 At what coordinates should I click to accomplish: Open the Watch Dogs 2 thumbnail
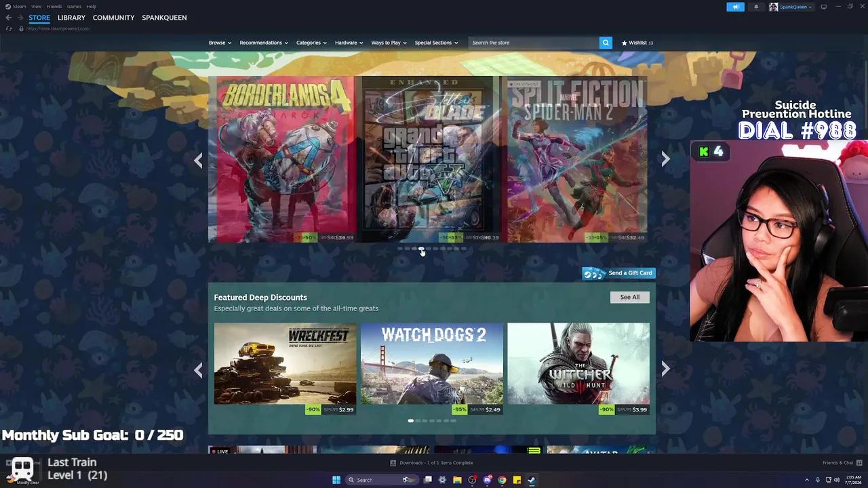click(x=432, y=363)
